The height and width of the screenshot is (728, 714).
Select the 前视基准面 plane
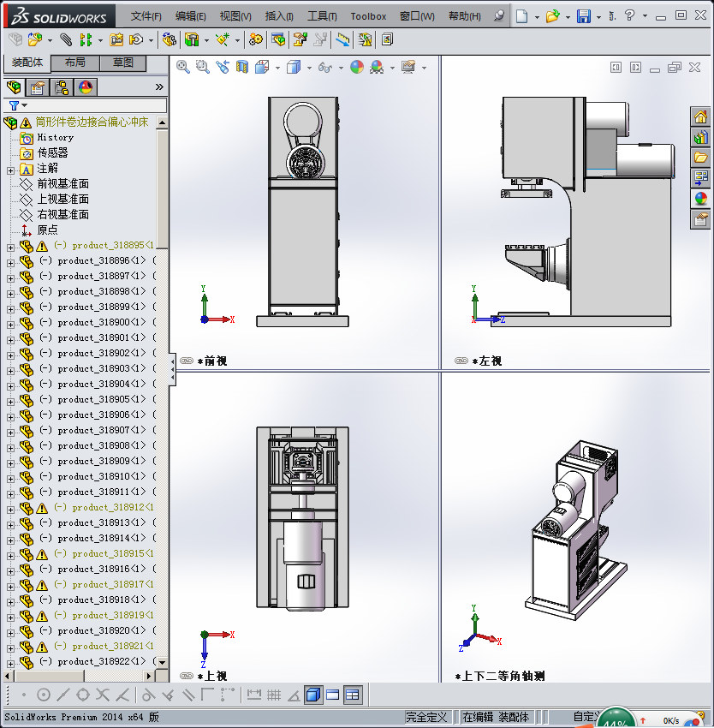(62, 184)
